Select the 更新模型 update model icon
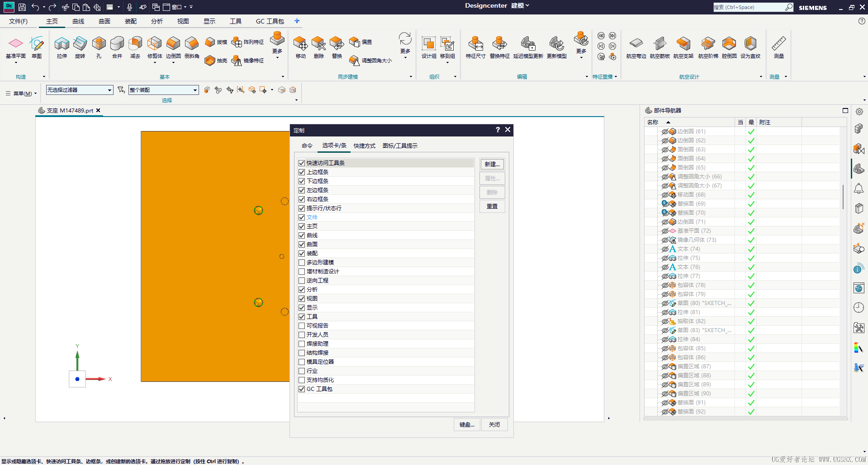 [x=557, y=47]
